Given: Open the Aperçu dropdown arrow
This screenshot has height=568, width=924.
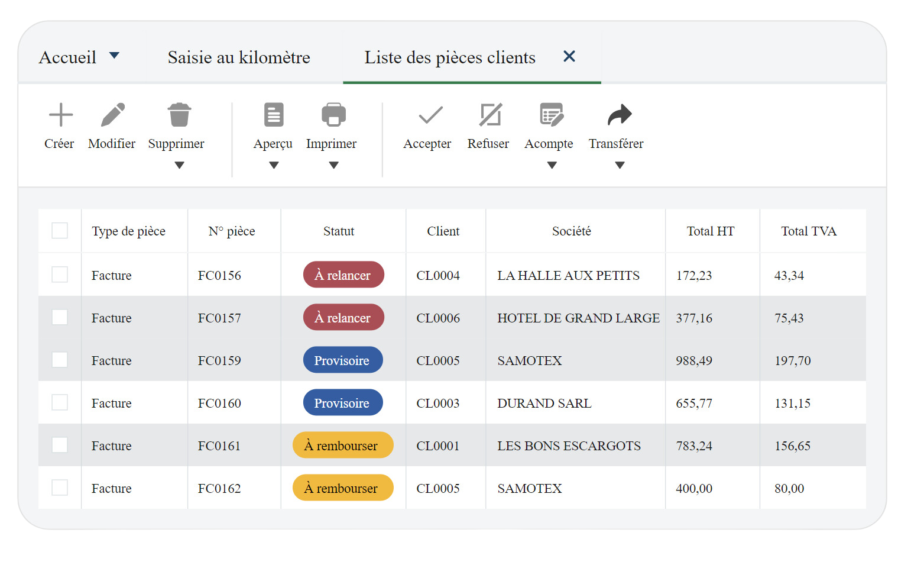Looking at the screenshot, I should 274,166.
